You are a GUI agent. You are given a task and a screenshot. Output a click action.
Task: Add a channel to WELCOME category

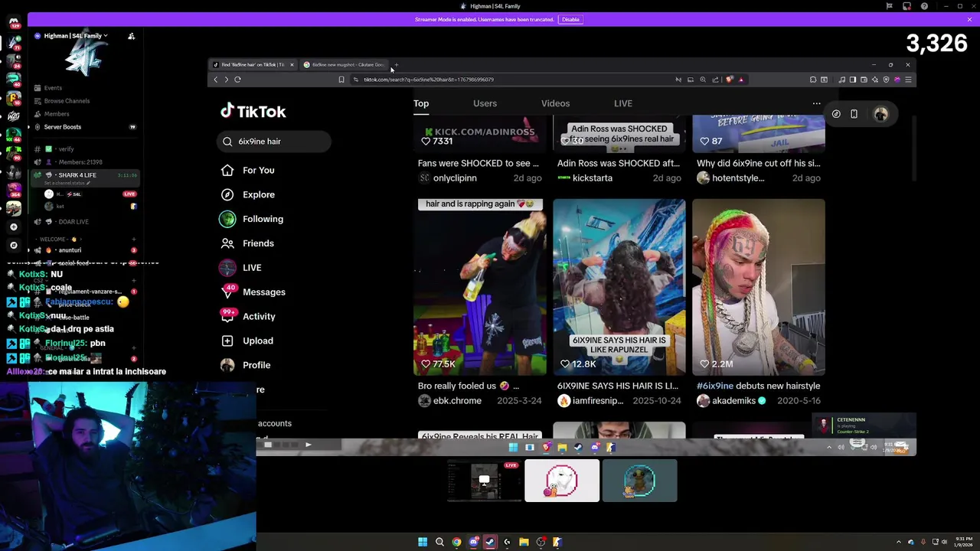pyautogui.click(x=133, y=240)
